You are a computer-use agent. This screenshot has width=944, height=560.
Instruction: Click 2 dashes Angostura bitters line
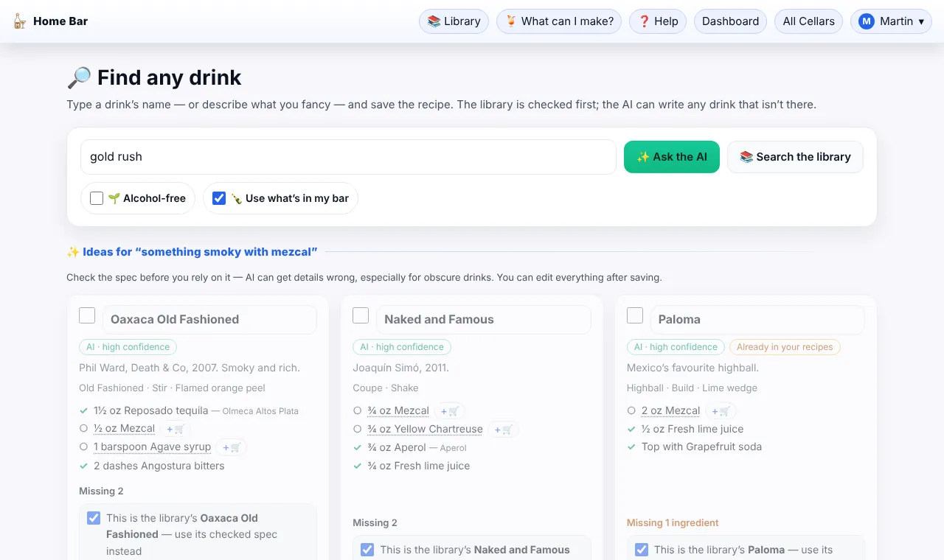[159, 466]
